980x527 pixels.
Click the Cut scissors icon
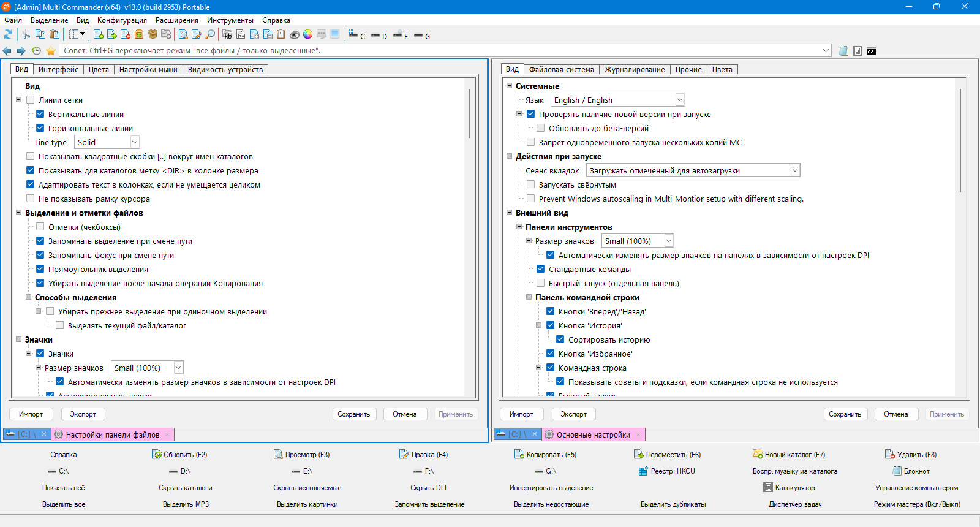point(26,34)
